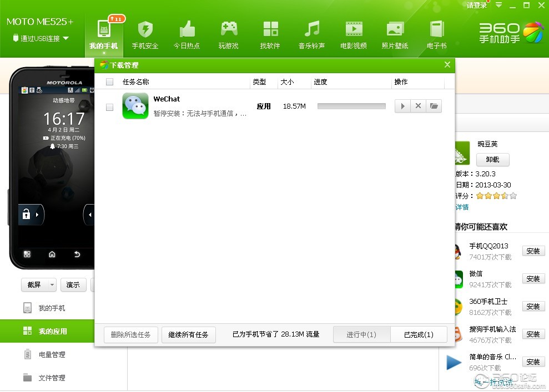
Task: Click 安装 button for 手机QQ2013
Action: point(533,251)
